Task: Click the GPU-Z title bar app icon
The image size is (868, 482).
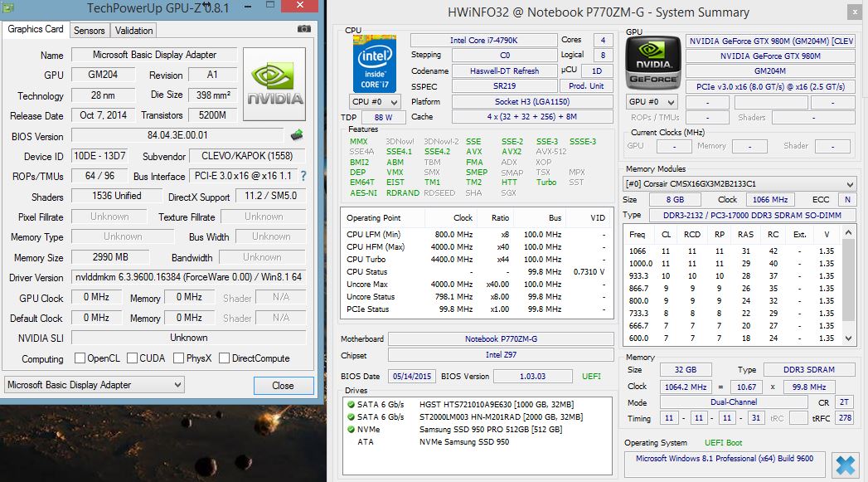Action: pyautogui.click(x=8, y=7)
